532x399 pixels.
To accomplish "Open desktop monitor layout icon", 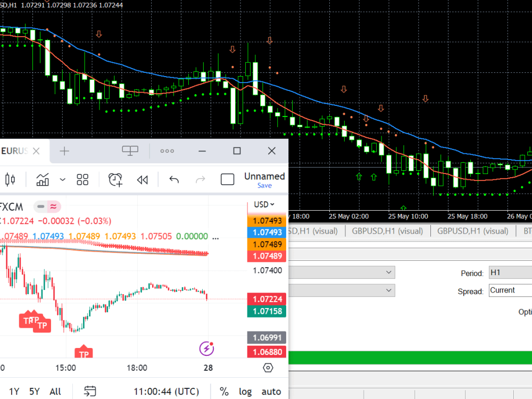I will point(130,151).
